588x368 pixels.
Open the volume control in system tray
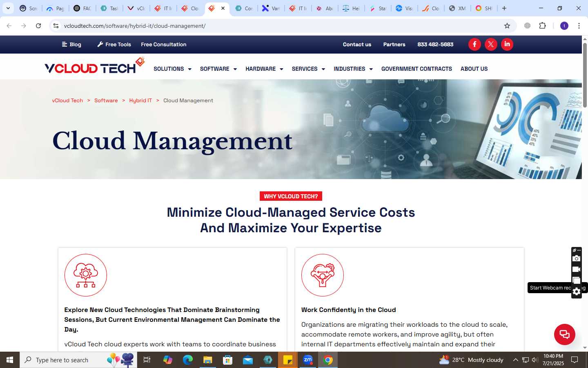point(535,360)
